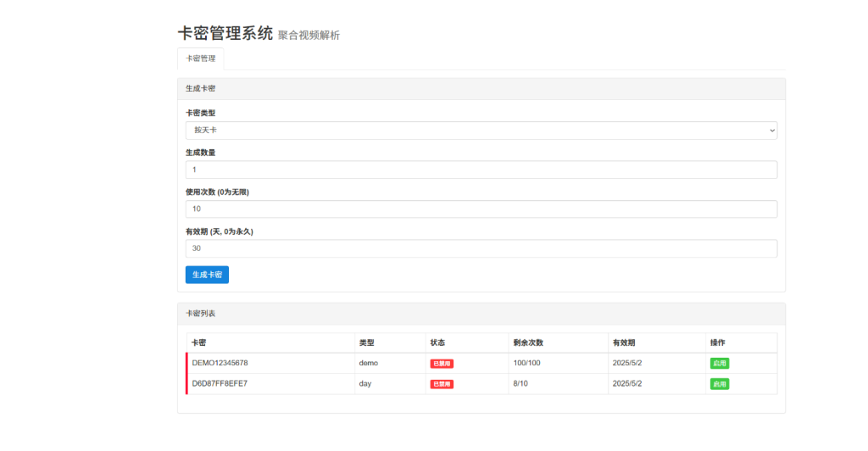Click the 生成数量 input field
The image size is (868, 451).
click(x=481, y=170)
